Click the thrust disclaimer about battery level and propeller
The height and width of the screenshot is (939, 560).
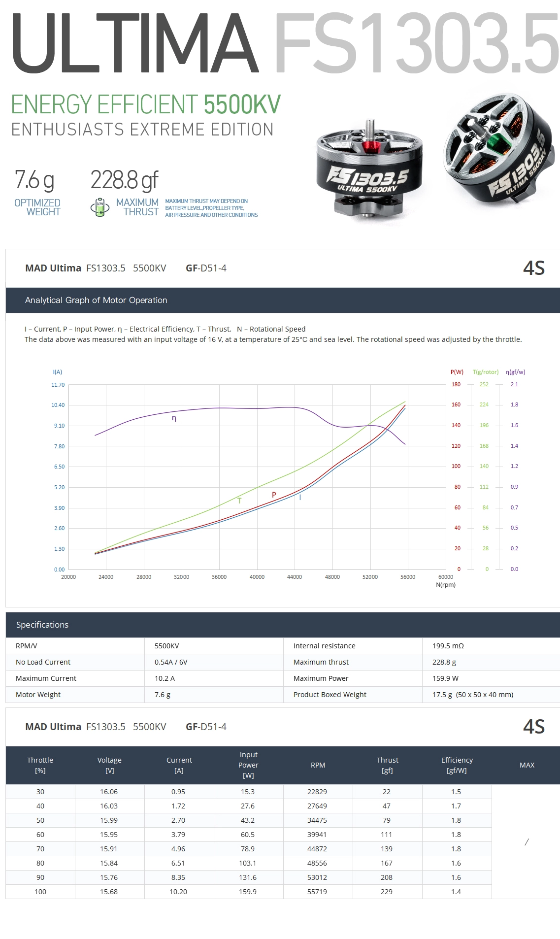[x=212, y=208]
